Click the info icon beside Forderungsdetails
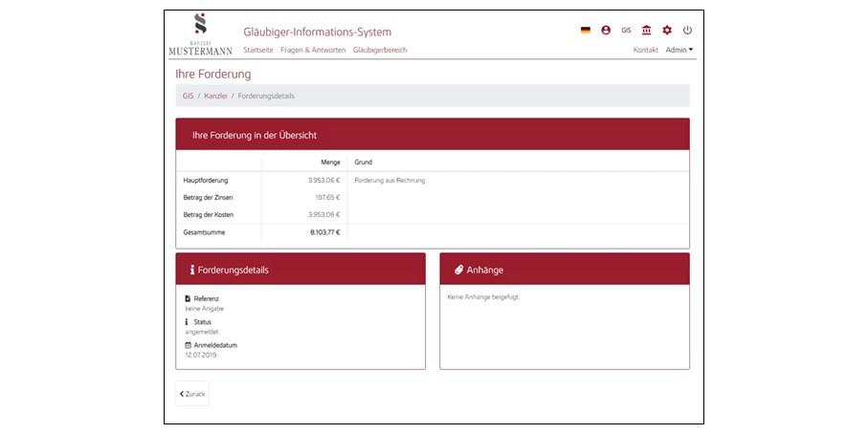868x434 pixels. [192, 270]
